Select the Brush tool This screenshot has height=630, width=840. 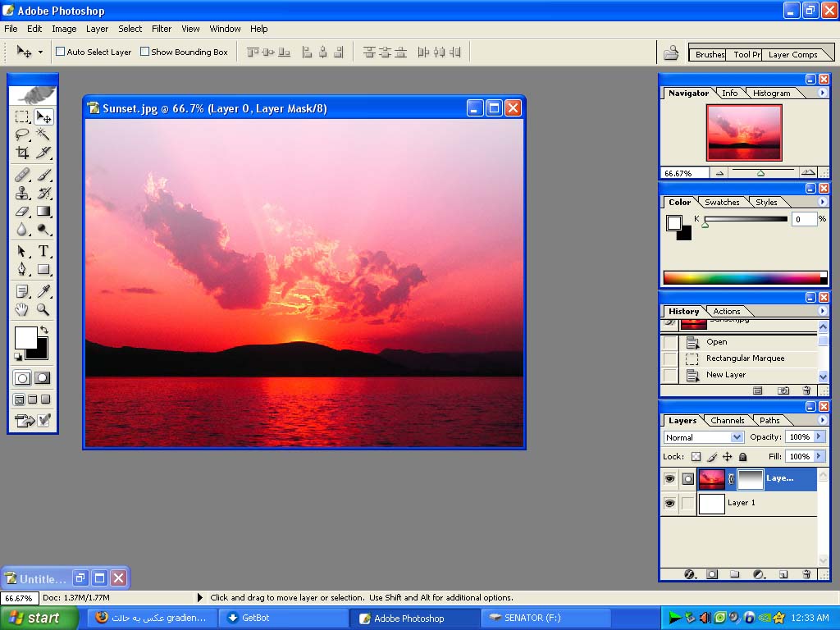(43, 175)
